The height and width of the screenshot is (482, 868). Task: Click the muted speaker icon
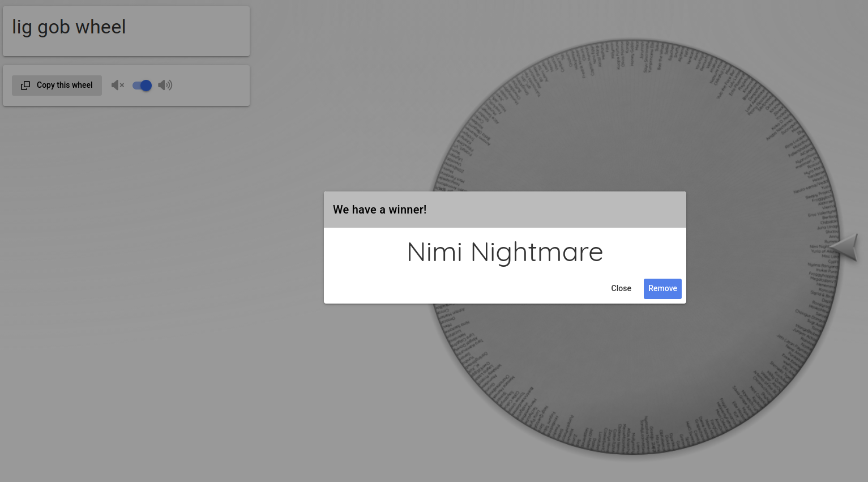tap(118, 86)
